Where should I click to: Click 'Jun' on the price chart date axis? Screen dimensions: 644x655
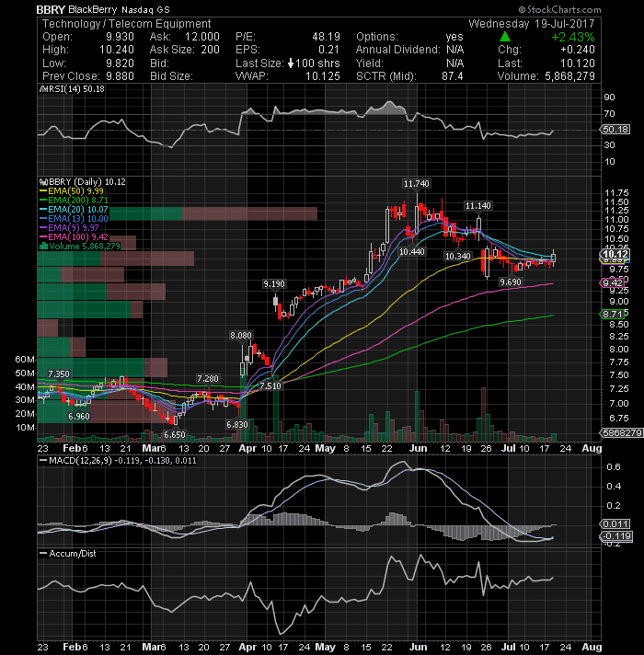(x=418, y=448)
